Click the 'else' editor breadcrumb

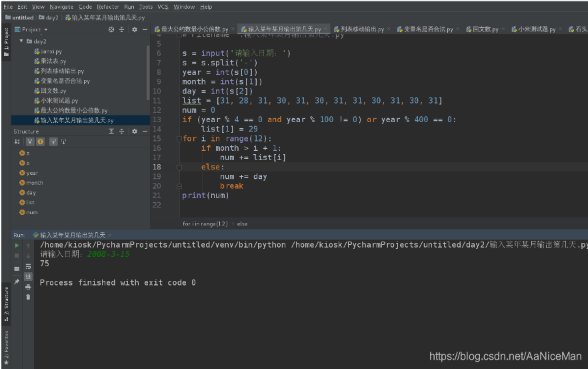[242, 224]
